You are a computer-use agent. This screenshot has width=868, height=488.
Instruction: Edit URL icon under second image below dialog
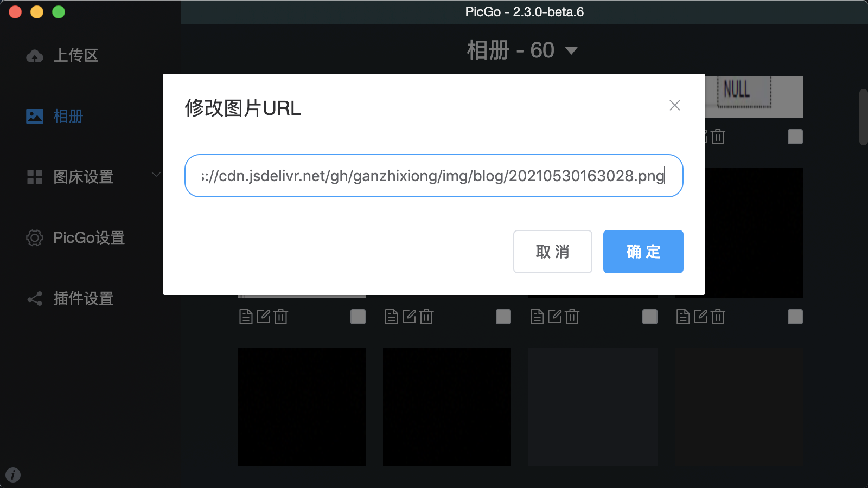(x=409, y=317)
